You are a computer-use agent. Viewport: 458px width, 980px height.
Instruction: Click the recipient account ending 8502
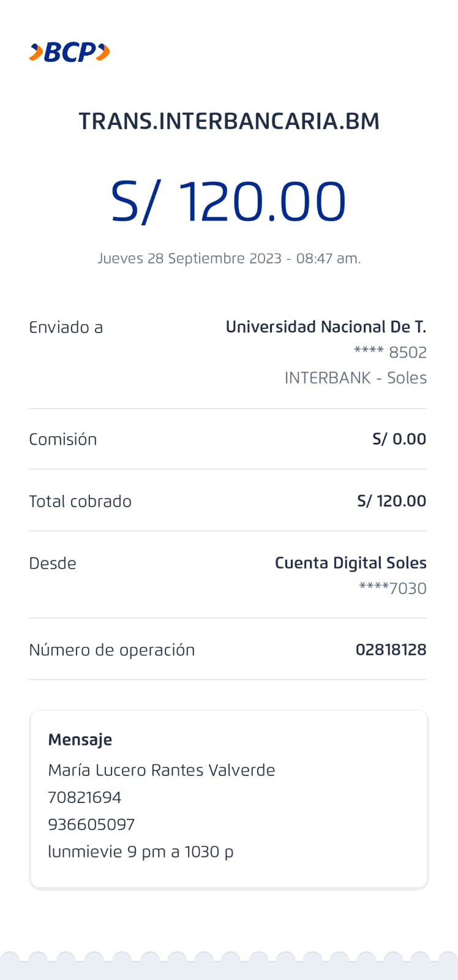pos(390,352)
